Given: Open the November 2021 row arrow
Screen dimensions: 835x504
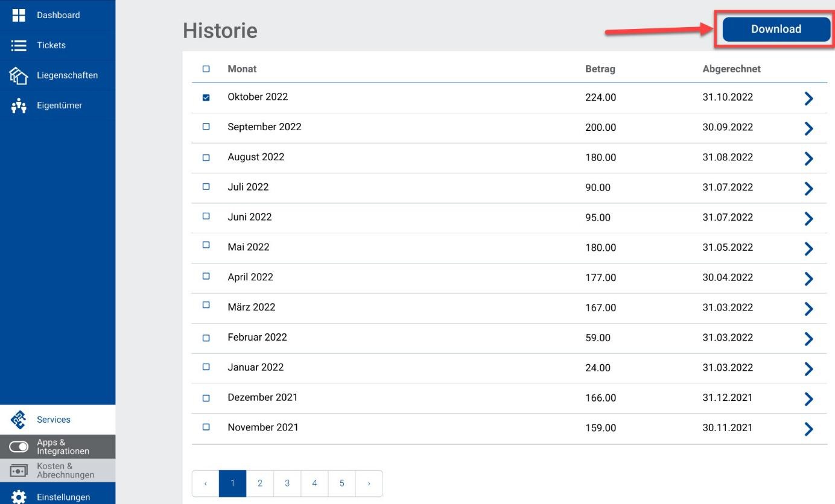Looking at the screenshot, I should (809, 429).
